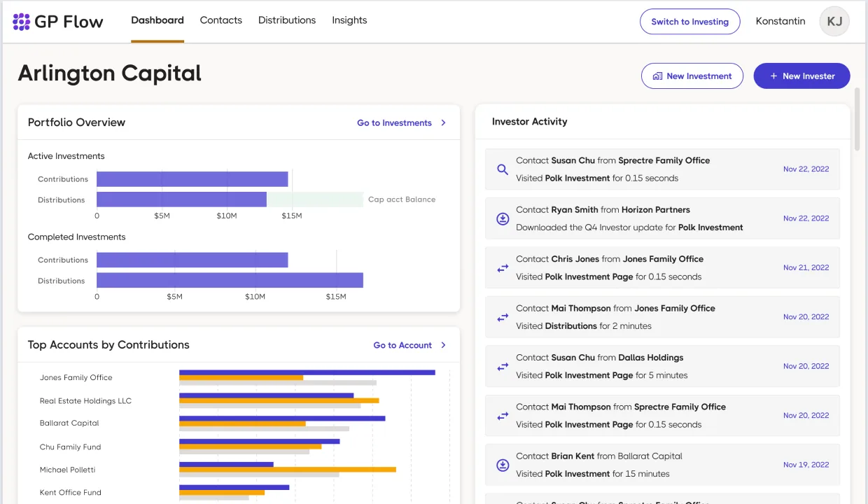This screenshot has width=868, height=504.
Task: Click the search icon beside Susan Chu Sprectre entry
Action: [503, 169]
